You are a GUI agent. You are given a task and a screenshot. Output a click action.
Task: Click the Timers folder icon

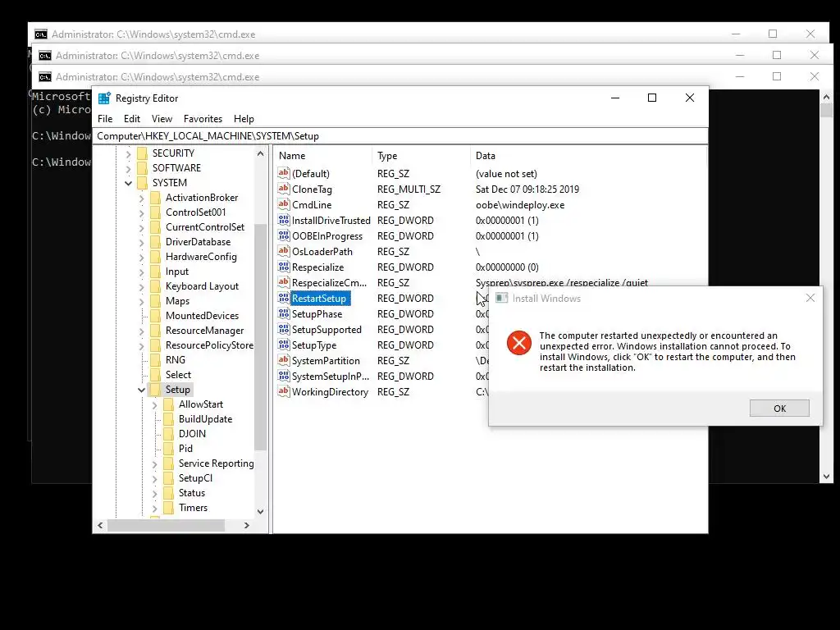point(168,507)
